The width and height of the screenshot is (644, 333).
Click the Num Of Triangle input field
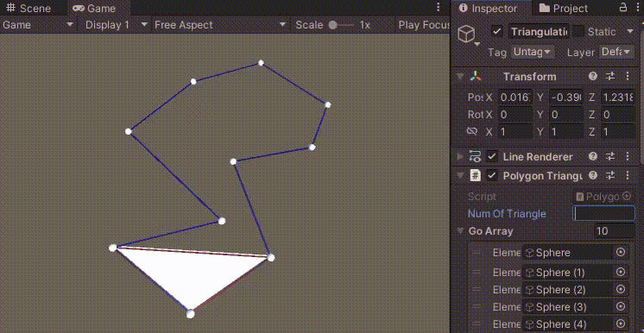click(603, 213)
